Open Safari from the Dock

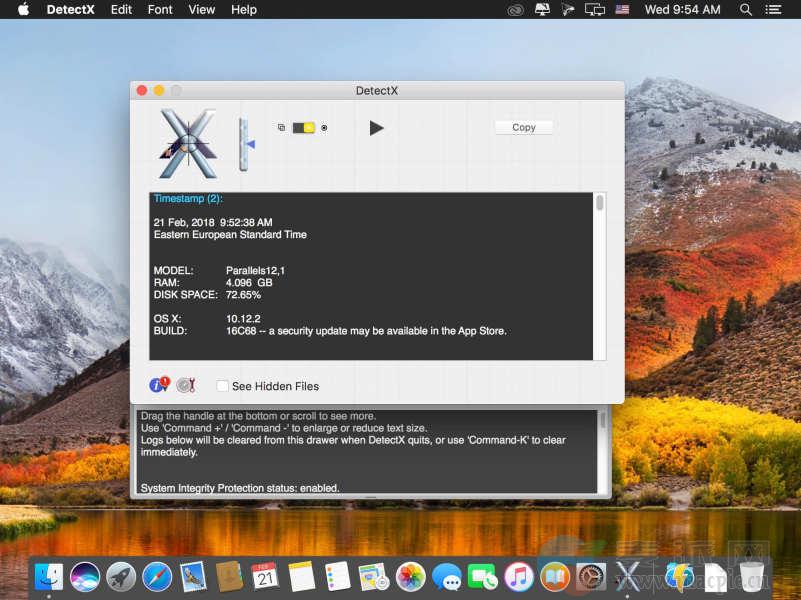(157, 576)
